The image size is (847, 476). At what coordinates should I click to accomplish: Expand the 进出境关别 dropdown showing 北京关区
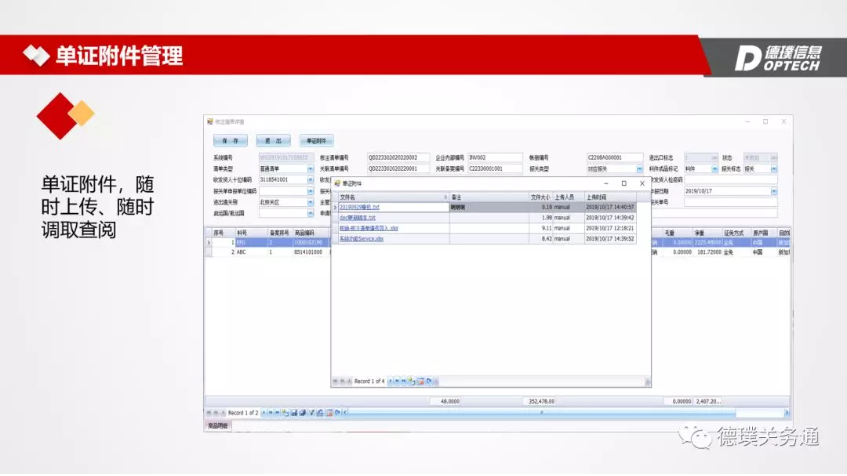click(x=311, y=202)
